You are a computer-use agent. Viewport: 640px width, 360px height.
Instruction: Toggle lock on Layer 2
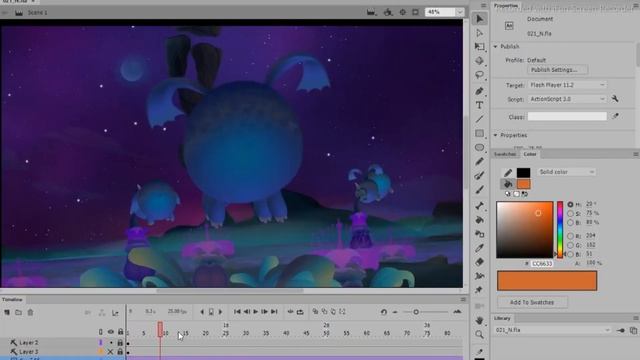(x=120, y=342)
